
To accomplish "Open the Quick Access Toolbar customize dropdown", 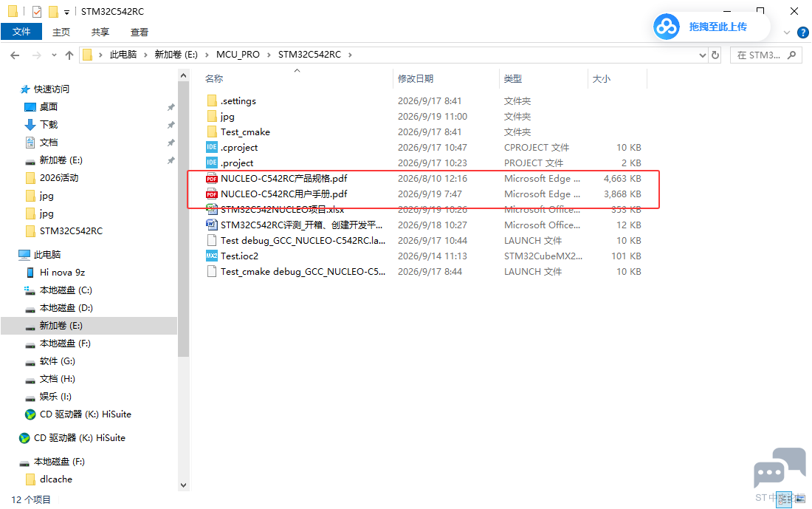I will point(66,13).
